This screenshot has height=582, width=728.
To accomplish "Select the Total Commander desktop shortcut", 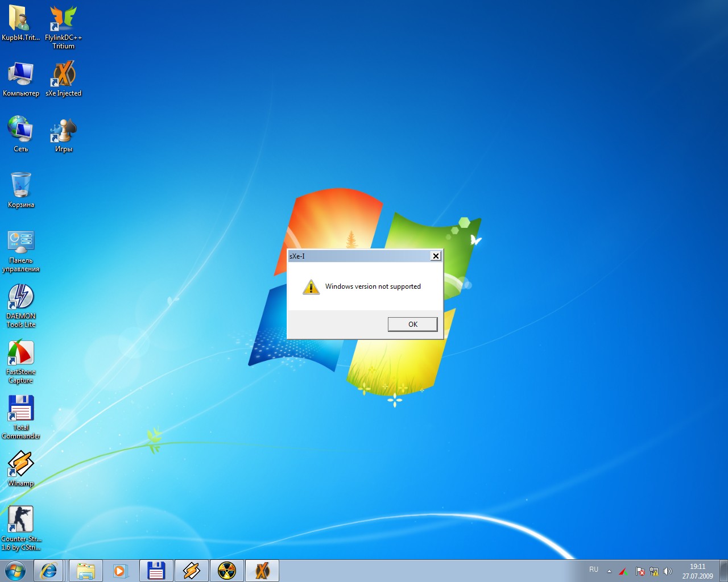I will click(x=20, y=417).
